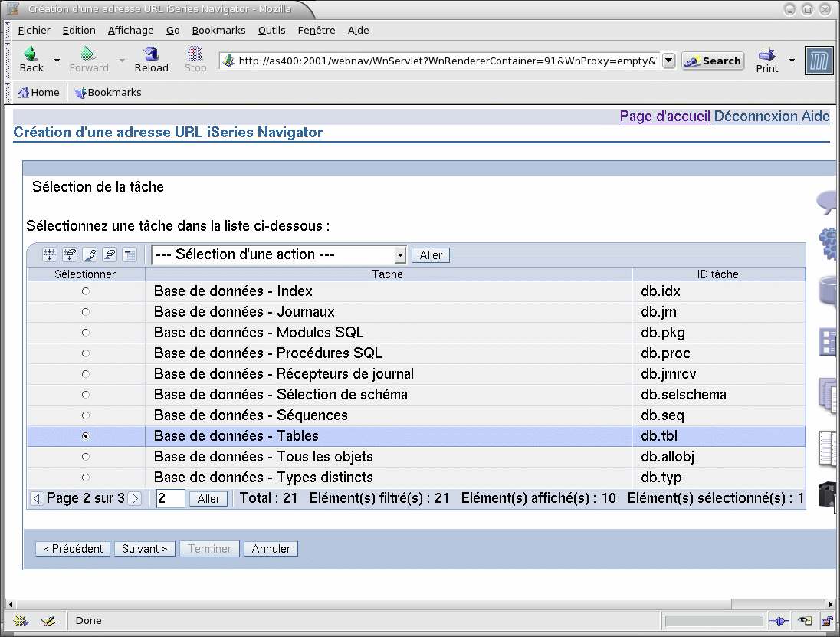The width and height of the screenshot is (840, 637).
Task: Click the Search button
Action: [x=713, y=61]
